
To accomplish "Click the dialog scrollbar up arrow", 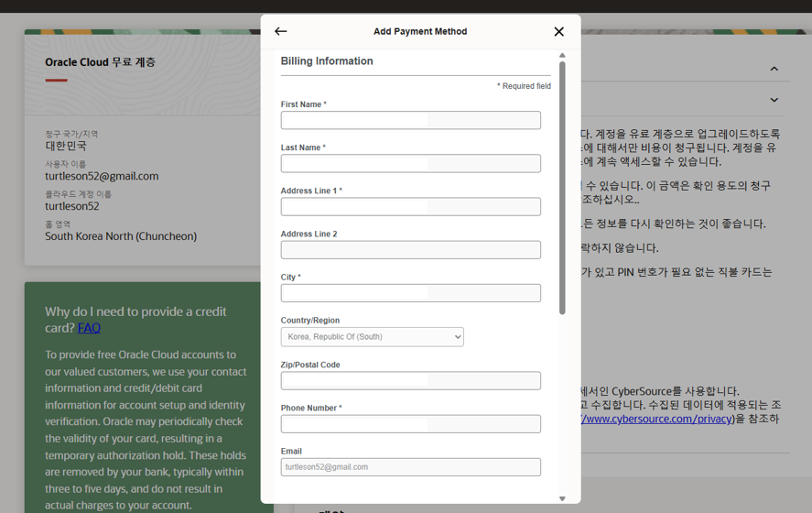I will 562,56.
